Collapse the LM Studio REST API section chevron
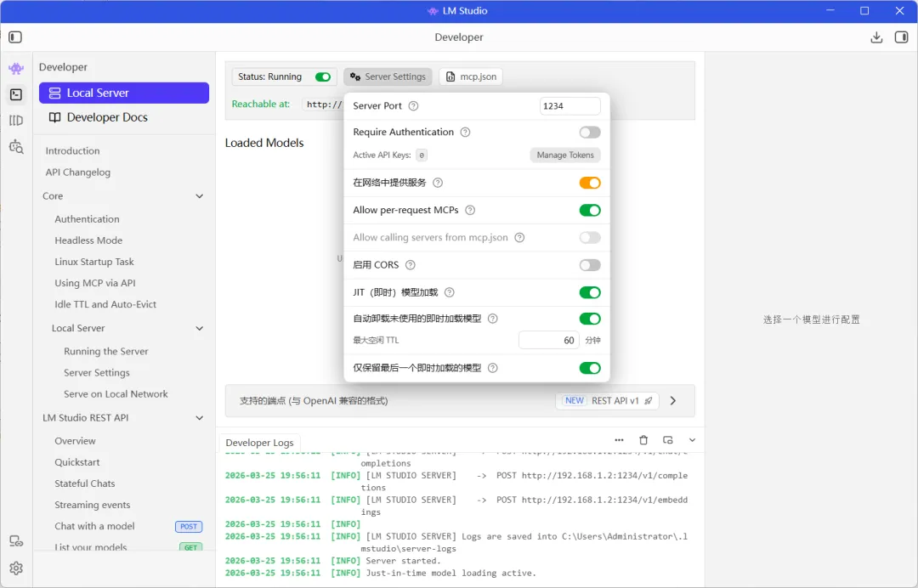918x588 pixels. point(199,418)
